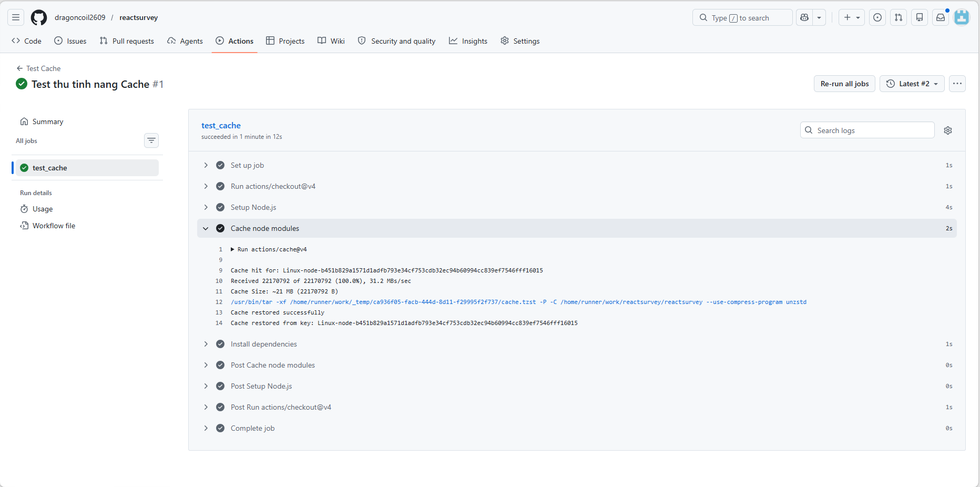This screenshot has height=487, width=980.
Task: Click 'succeeded in 1 minute' status text
Action: 242,137
